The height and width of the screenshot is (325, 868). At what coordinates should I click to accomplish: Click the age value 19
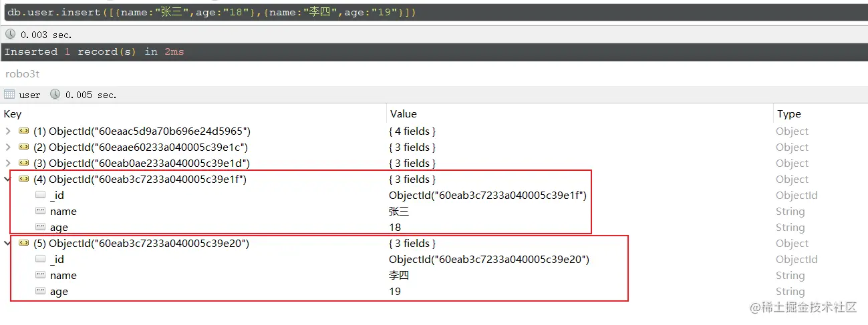point(395,292)
